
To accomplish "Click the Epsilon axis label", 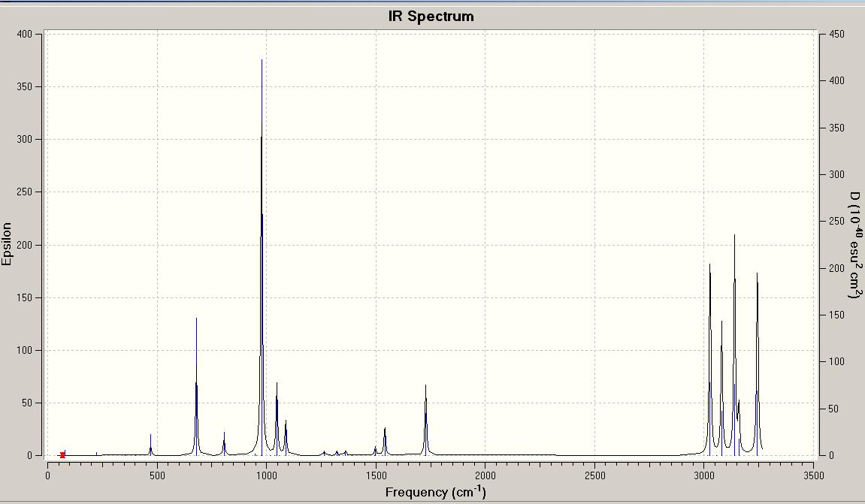I will coord(7,243).
